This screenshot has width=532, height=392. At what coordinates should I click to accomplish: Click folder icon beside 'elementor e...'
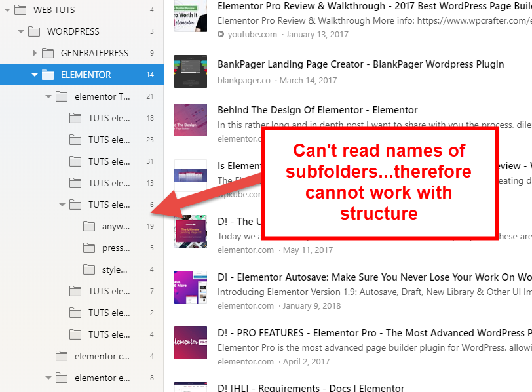pos(62,378)
